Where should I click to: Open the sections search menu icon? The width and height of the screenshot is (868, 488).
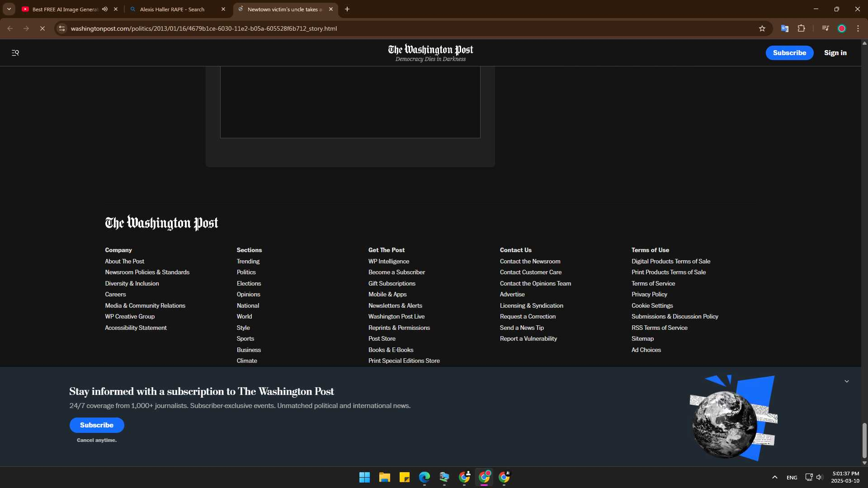tap(15, 53)
